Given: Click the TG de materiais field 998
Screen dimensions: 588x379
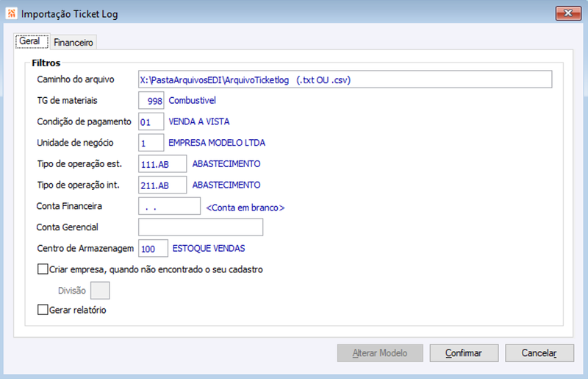Looking at the screenshot, I should [x=151, y=100].
